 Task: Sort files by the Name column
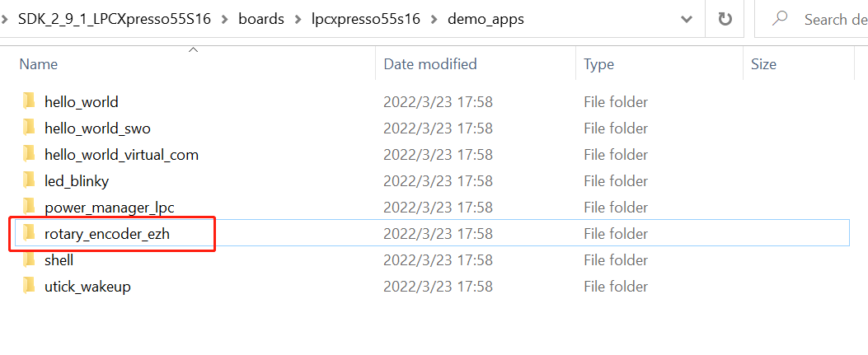[39, 64]
